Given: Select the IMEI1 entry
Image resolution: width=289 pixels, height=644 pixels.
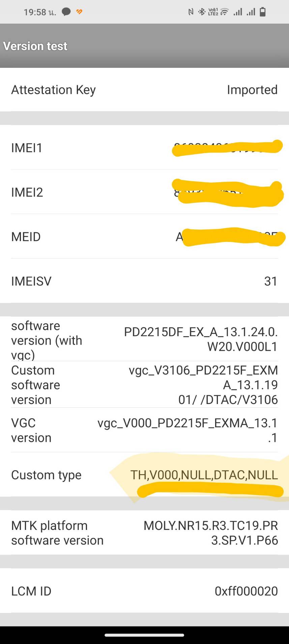Looking at the screenshot, I should 144,148.
